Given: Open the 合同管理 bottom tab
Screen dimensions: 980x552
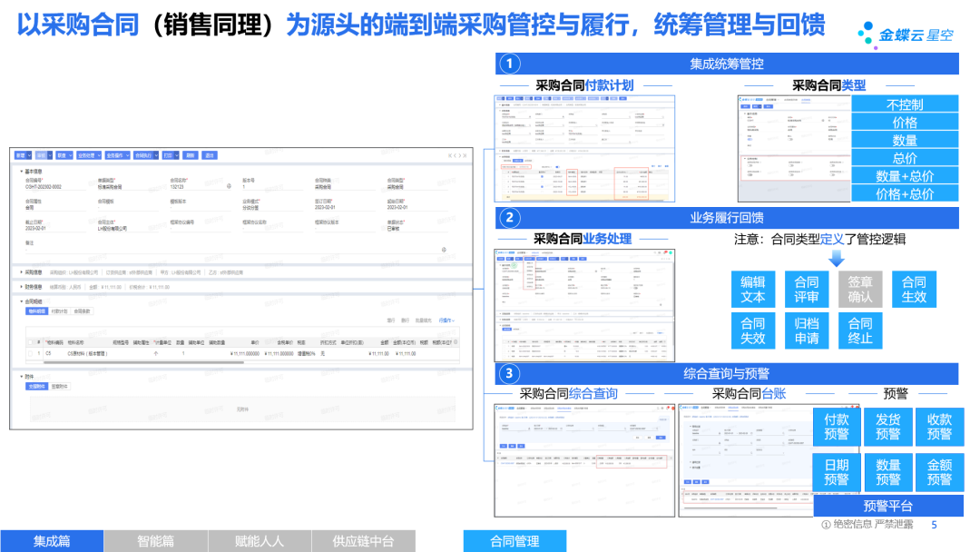Looking at the screenshot, I should click(x=514, y=541).
